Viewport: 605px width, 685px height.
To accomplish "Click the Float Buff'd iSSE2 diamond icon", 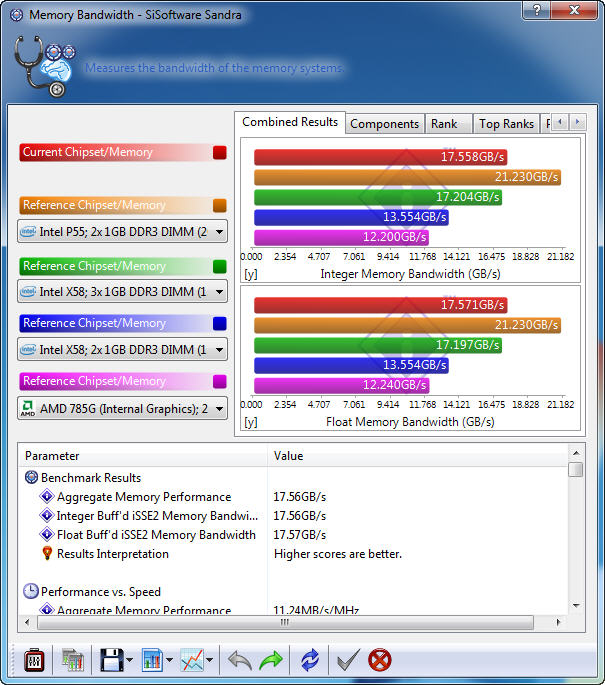I will 47,535.
